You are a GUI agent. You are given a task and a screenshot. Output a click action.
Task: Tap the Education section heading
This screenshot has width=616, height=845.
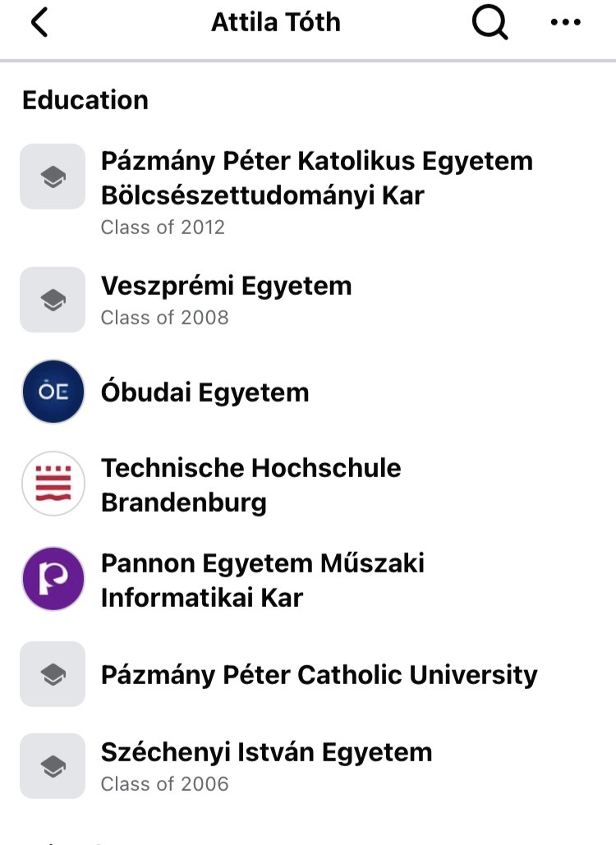pos(85,100)
